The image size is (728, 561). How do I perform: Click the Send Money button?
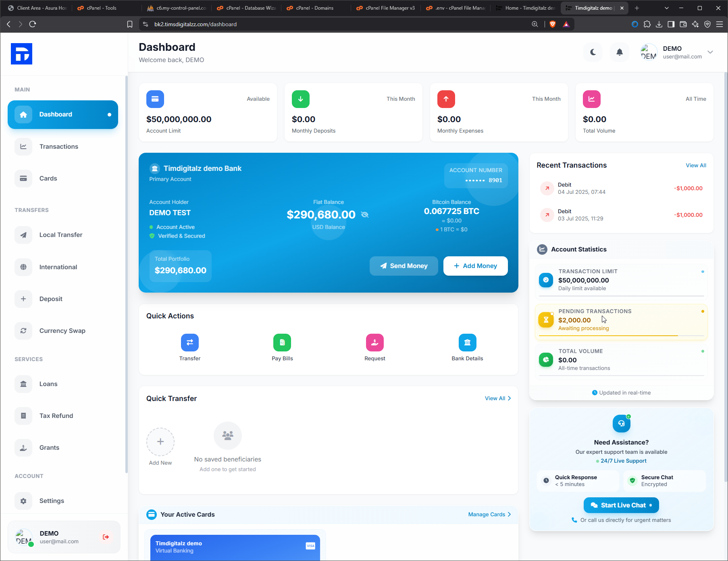[404, 266]
